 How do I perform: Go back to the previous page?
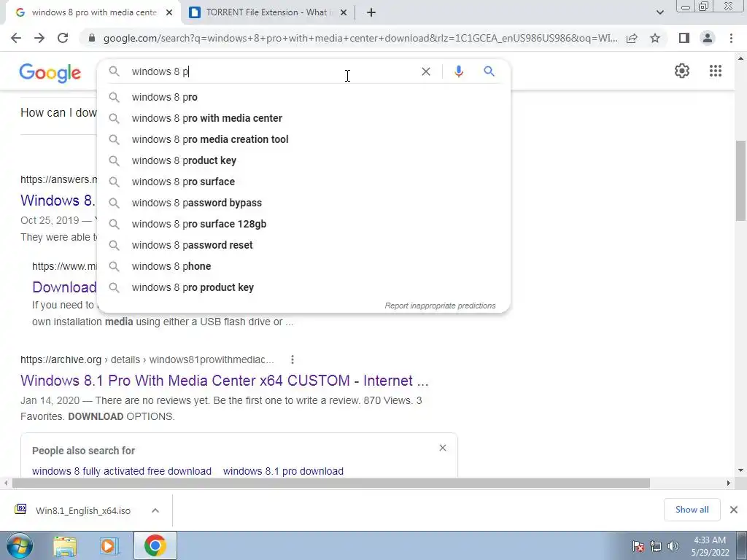pos(16,38)
